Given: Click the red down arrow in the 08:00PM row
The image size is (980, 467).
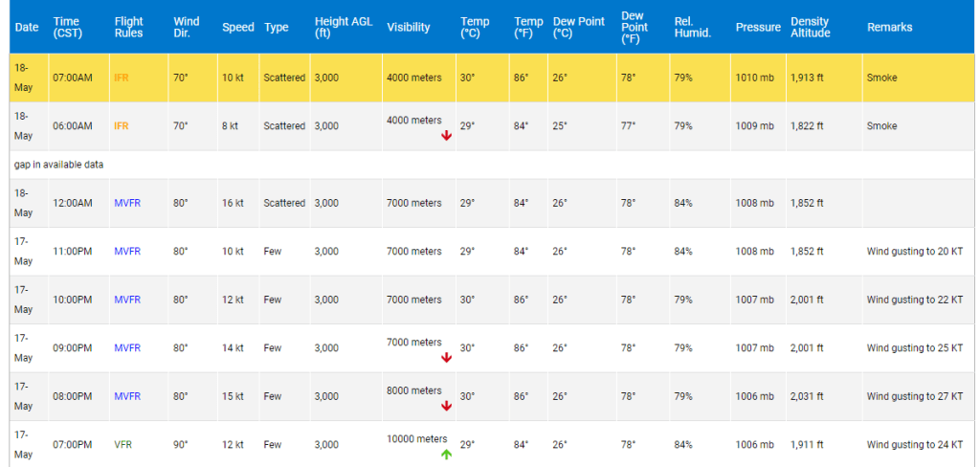Looking at the screenshot, I should (x=447, y=405).
